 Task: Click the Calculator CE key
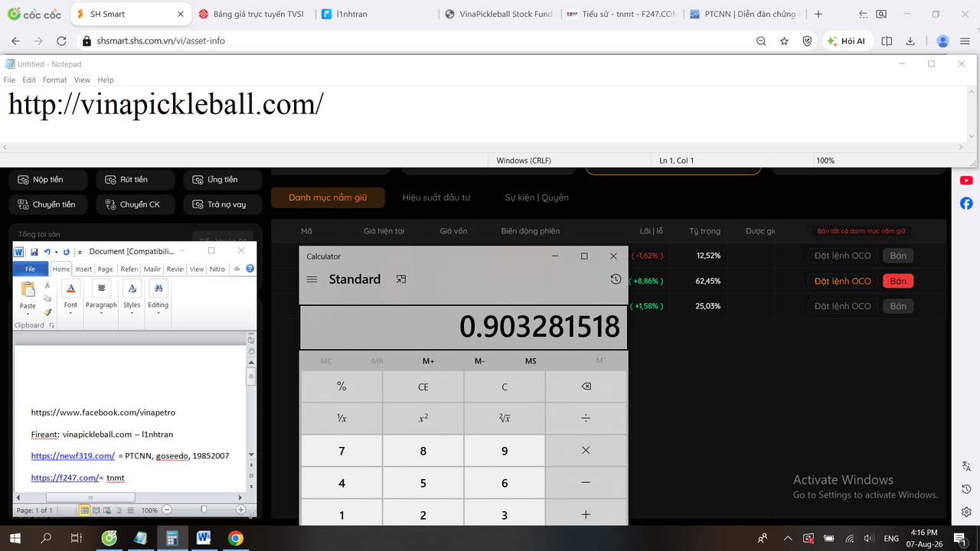[423, 386]
